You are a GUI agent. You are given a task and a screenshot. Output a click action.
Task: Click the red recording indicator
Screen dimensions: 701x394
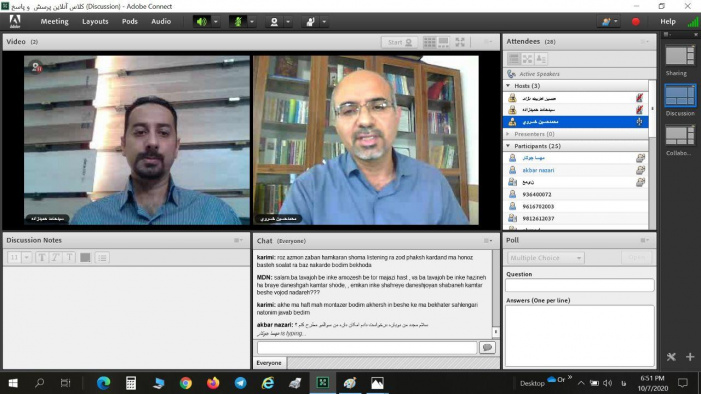(635, 21)
